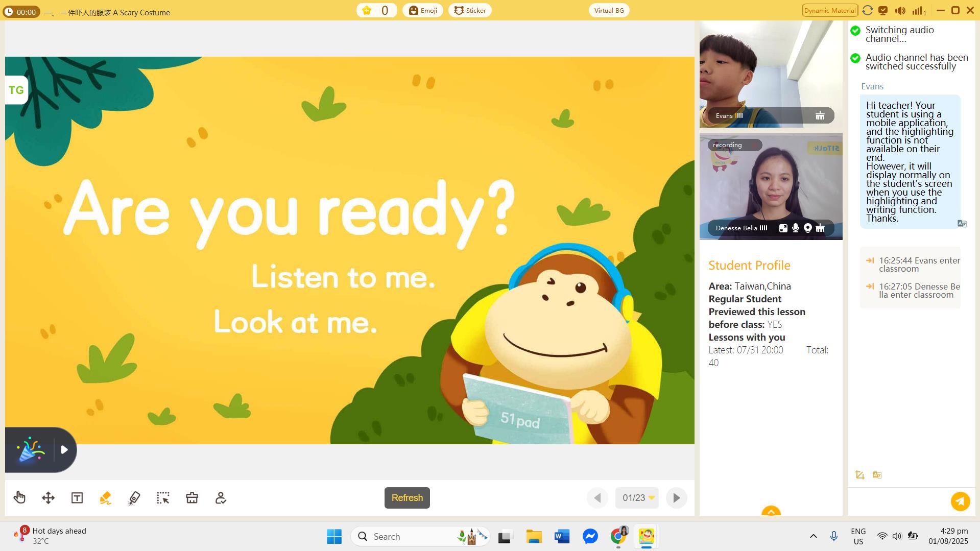Viewport: 980px width, 551px height.
Task: Select the move/pan arrows tool
Action: coord(48,498)
